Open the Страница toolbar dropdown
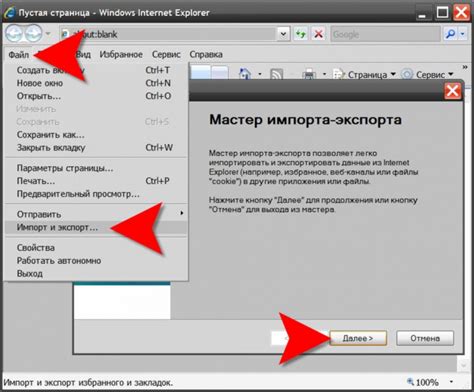The height and width of the screenshot is (392, 474). click(364, 74)
